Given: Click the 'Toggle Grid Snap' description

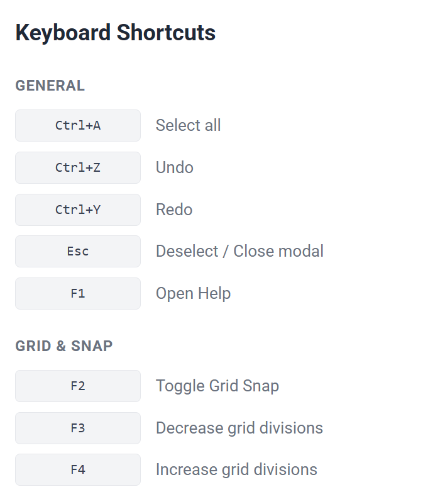Looking at the screenshot, I should pyautogui.click(x=217, y=386).
